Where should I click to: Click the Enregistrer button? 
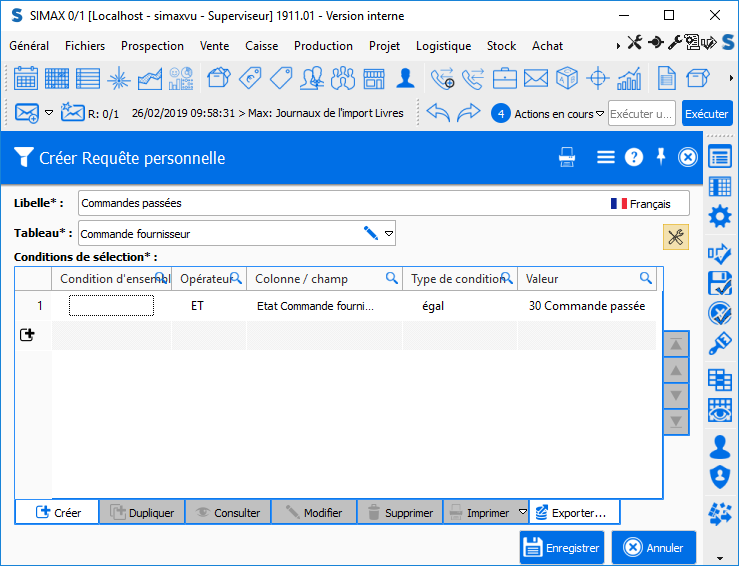(562, 547)
